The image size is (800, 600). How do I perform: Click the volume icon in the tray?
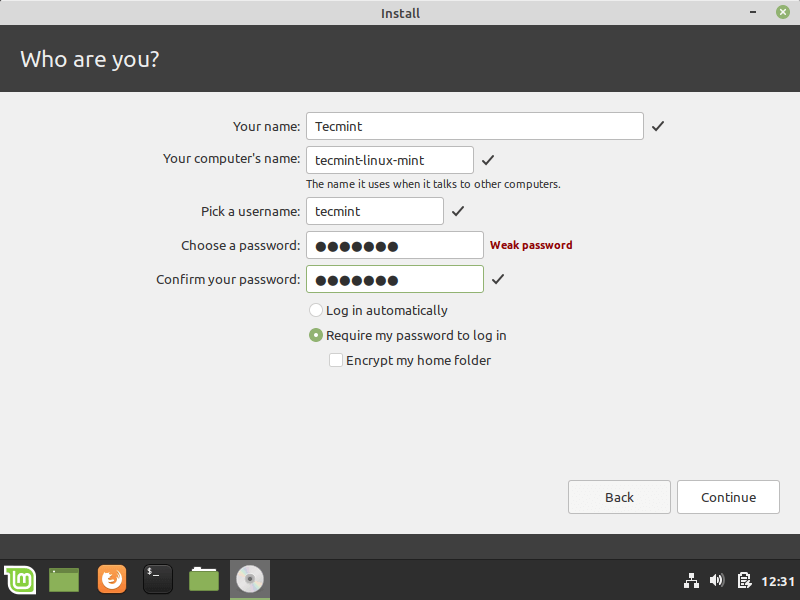click(x=717, y=579)
